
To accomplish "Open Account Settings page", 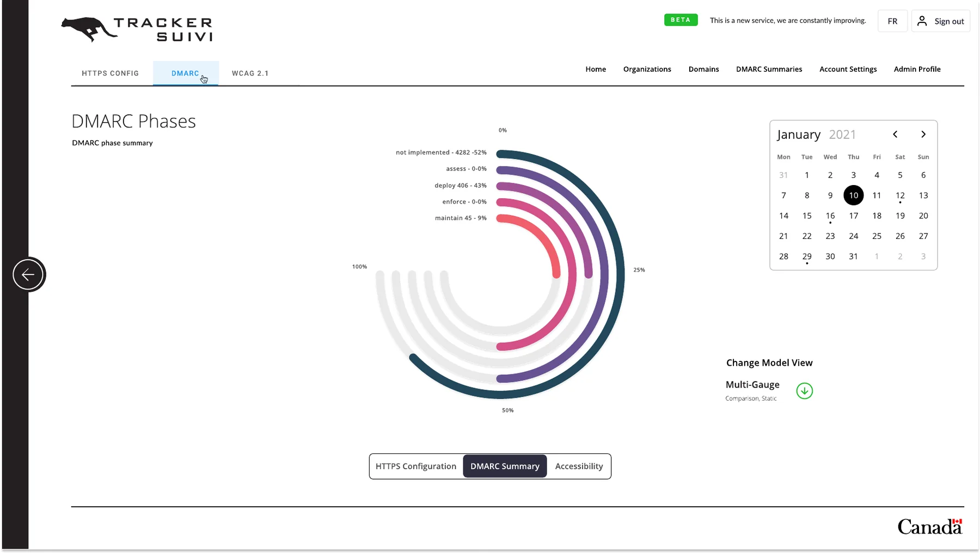I will click(848, 69).
